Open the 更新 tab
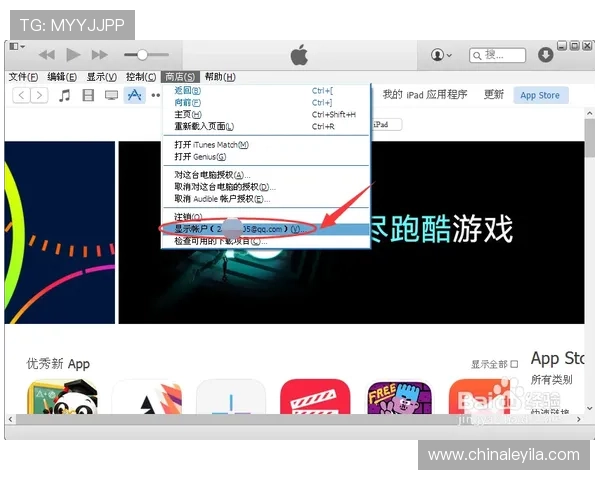Image resolution: width=600 pixels, height=480 pixels. pos(494,95)
